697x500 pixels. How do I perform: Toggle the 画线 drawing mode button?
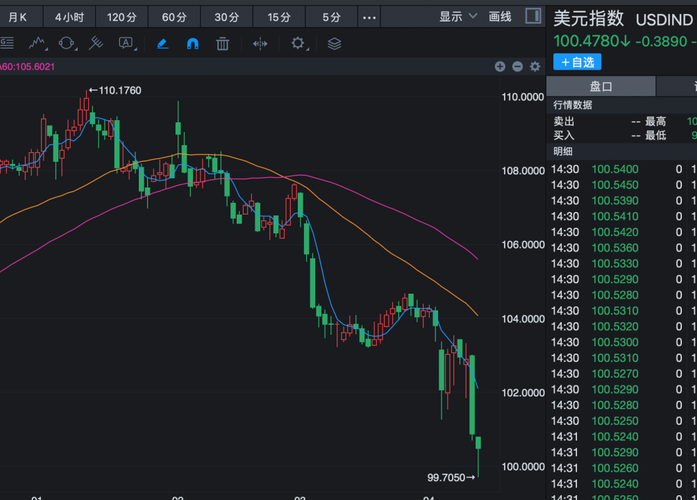pos(500,17)
